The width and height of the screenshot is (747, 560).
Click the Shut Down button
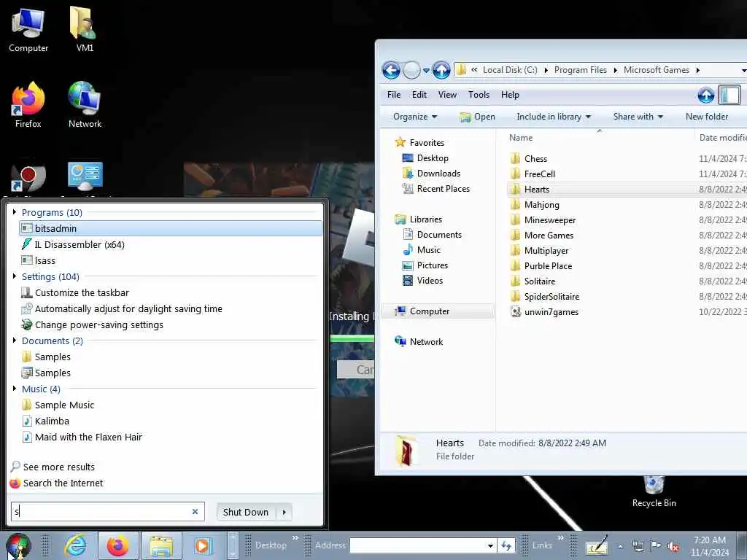246,513
